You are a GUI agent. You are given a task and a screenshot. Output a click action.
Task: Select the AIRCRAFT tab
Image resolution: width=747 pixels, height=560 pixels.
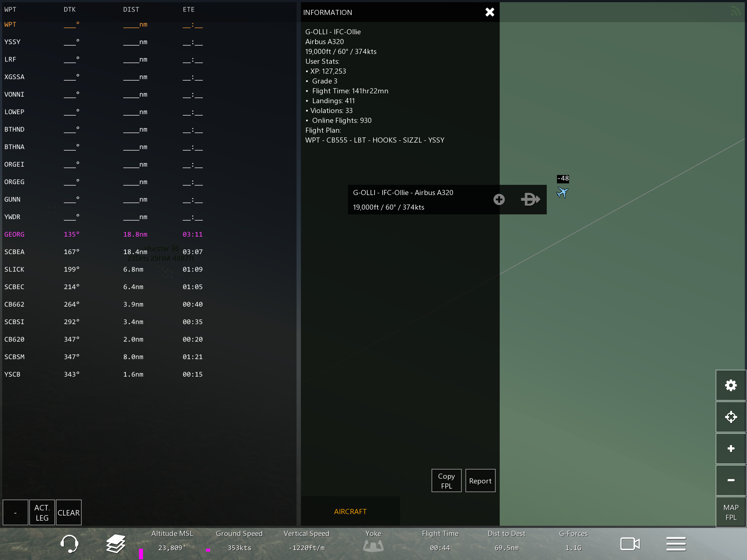tap(350, 512)
